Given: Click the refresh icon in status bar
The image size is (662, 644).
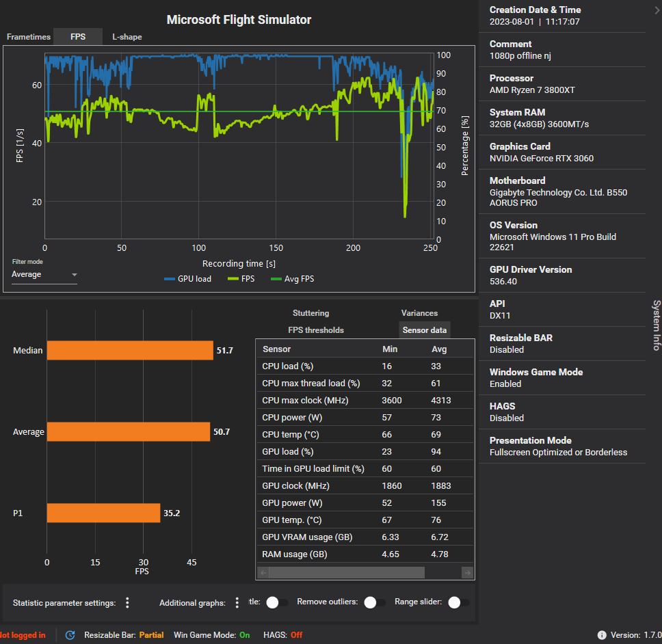Looking at the screenshot, I should coord(70,634).
